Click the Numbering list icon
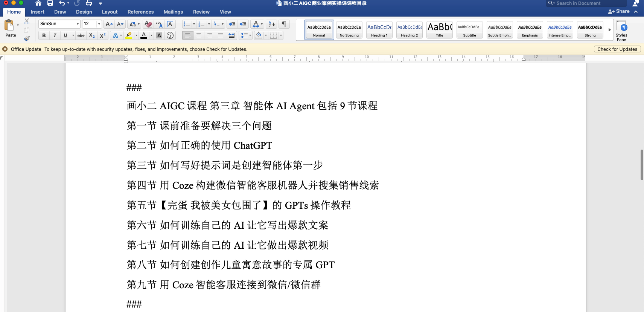The height and width of the screenshot is (312, 644). pos(201,24)
